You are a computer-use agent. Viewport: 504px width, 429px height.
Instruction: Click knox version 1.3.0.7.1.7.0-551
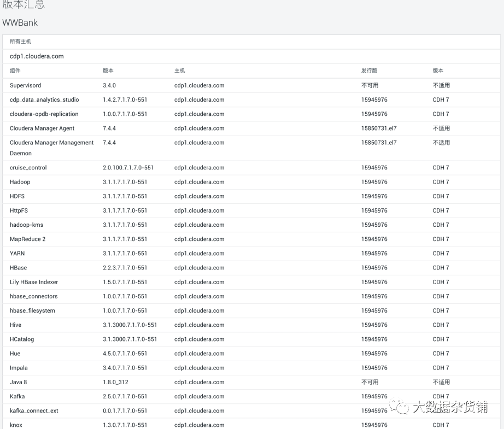tap(125, 425)
